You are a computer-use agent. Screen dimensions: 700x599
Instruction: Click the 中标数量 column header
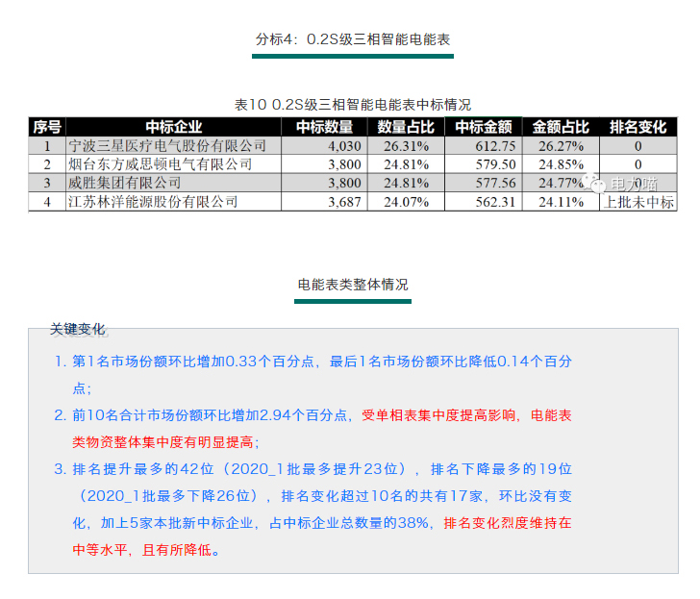(x=324, y=127)
